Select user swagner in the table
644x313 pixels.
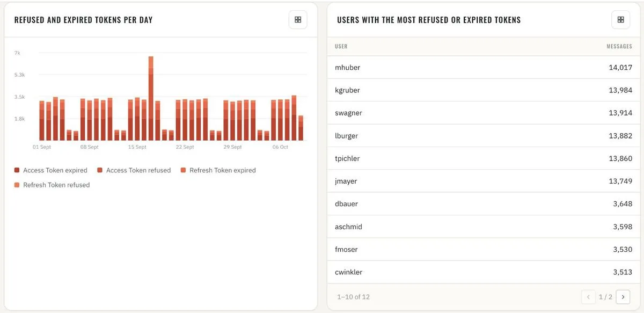tap(348, 113)
